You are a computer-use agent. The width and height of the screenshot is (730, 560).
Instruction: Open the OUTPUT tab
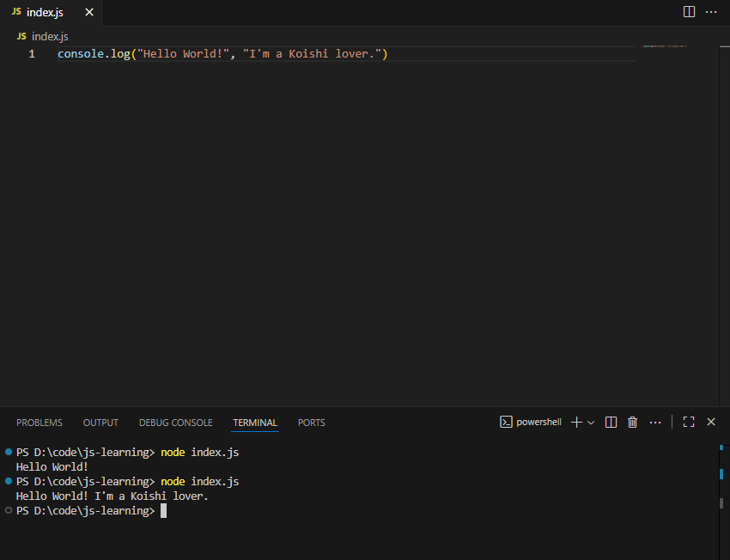coord(100,423)
